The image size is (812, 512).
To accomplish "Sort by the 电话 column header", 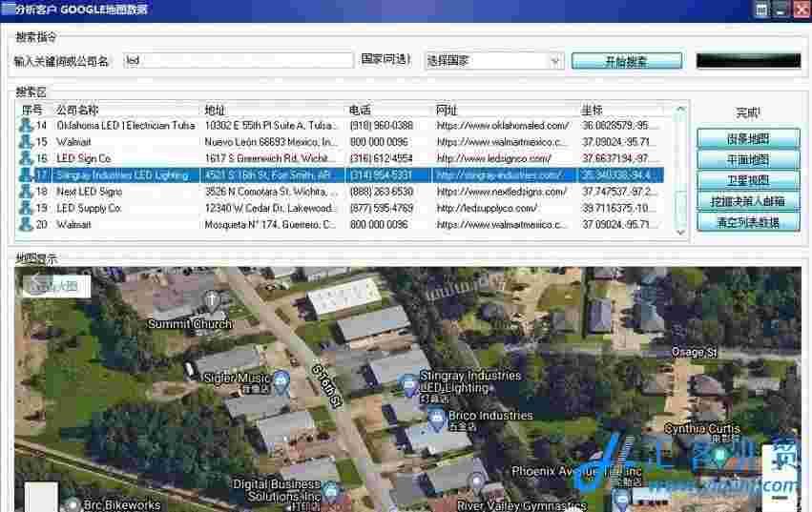I will tap(360, 110).
